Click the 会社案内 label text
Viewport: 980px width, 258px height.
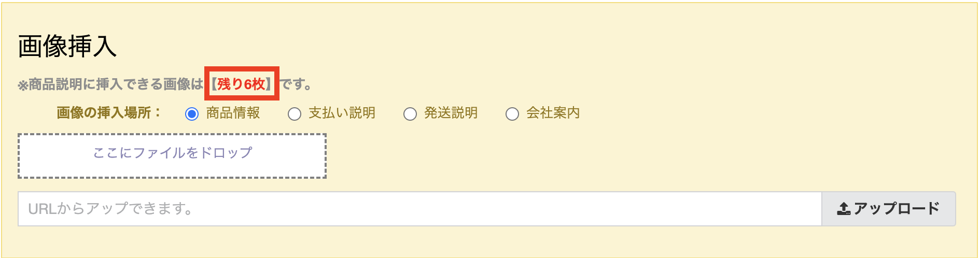553,113
